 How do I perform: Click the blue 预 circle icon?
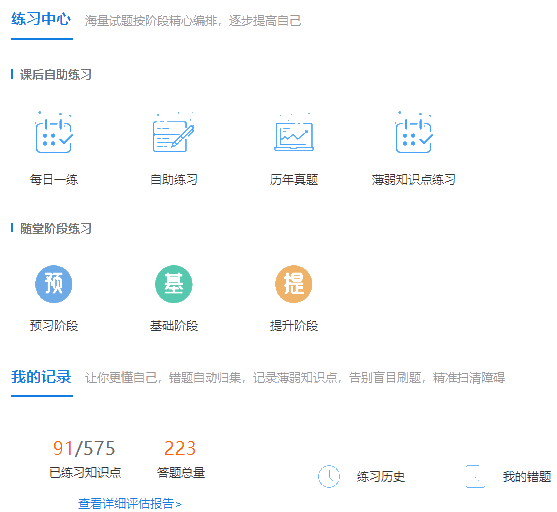54,284
